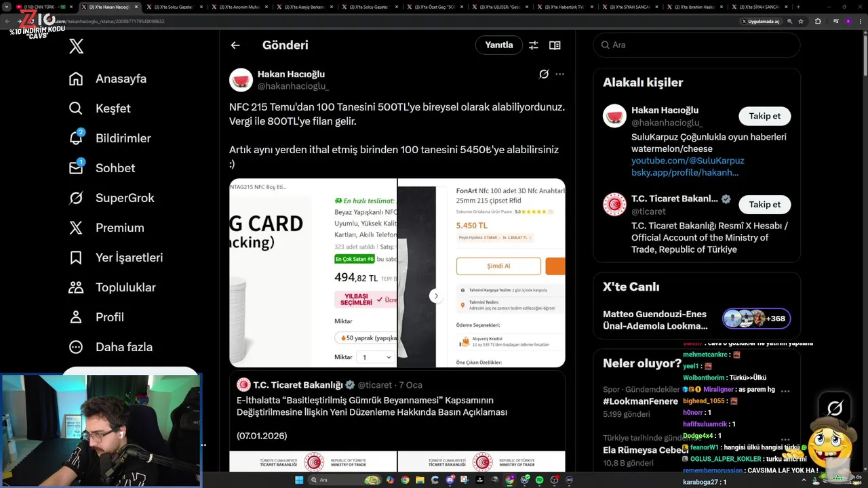
Task: Open new browser tab with plus
Action: click(798, 7)
